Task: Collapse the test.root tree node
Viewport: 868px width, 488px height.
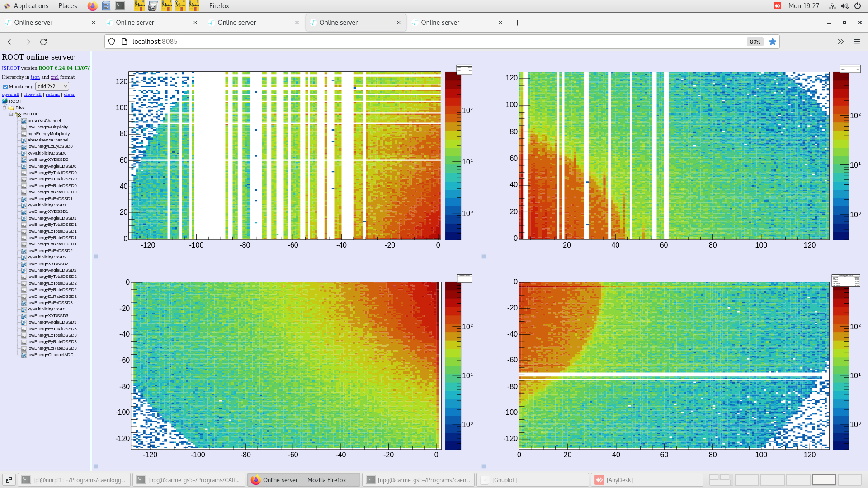Action: 11,114
